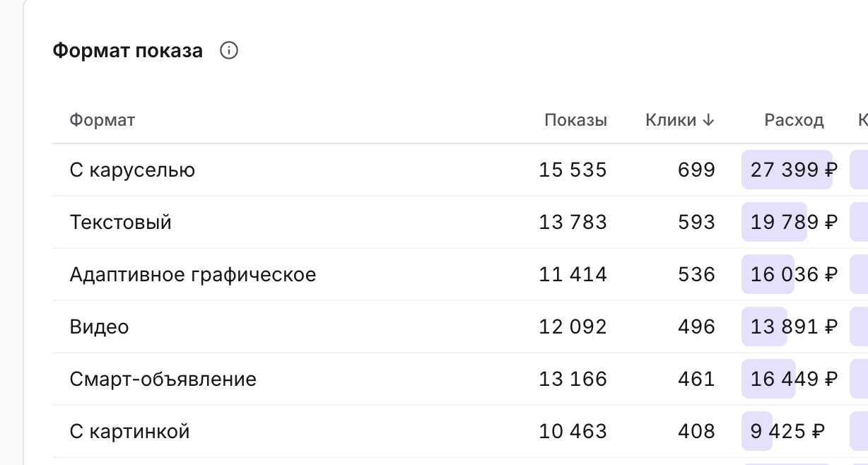Click the 15 535 impressions value
868x465 pixels.
[x=573, y=170]
